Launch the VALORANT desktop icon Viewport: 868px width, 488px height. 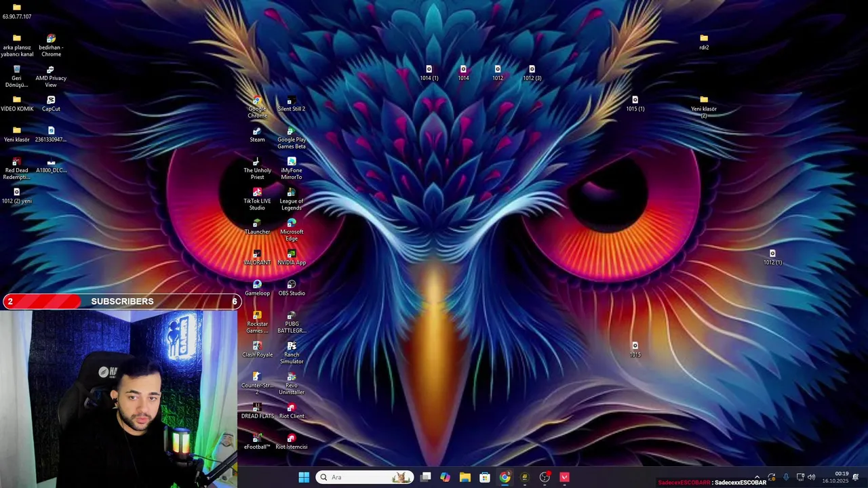click(x=257, y=258)
